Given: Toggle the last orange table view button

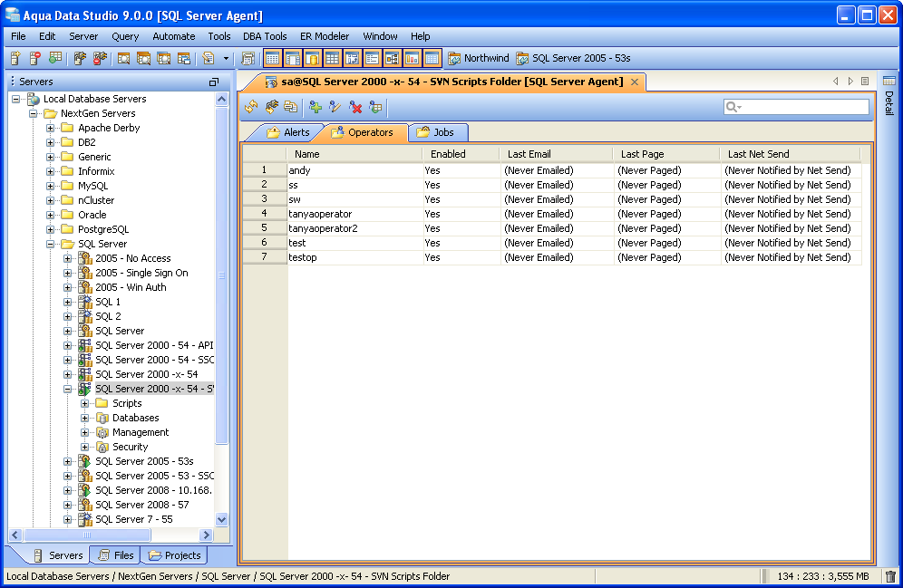Looking at the screenshot, I should [432, 58].
